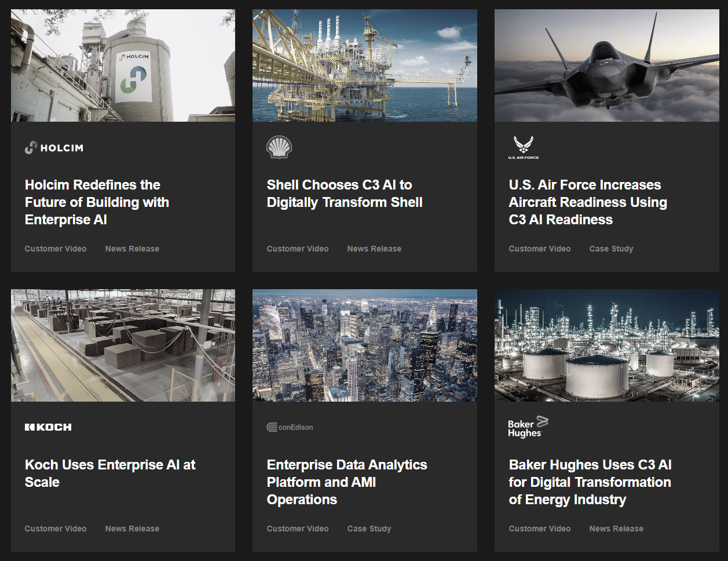Read Shell's News Release

click(x=374, y=249)
